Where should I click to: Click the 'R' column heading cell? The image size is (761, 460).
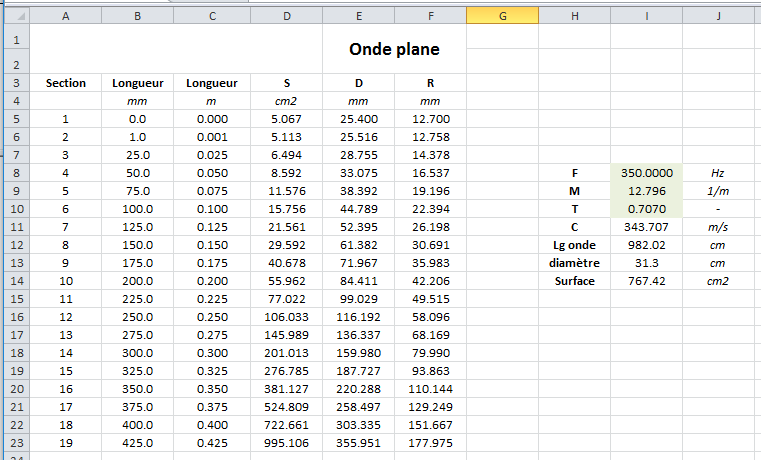430,83
